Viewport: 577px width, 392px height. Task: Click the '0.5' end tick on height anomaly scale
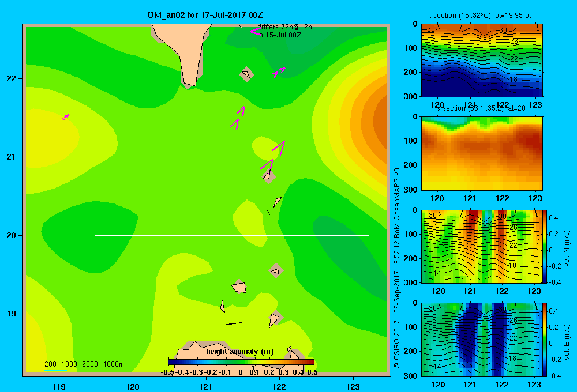pos(312,372)
